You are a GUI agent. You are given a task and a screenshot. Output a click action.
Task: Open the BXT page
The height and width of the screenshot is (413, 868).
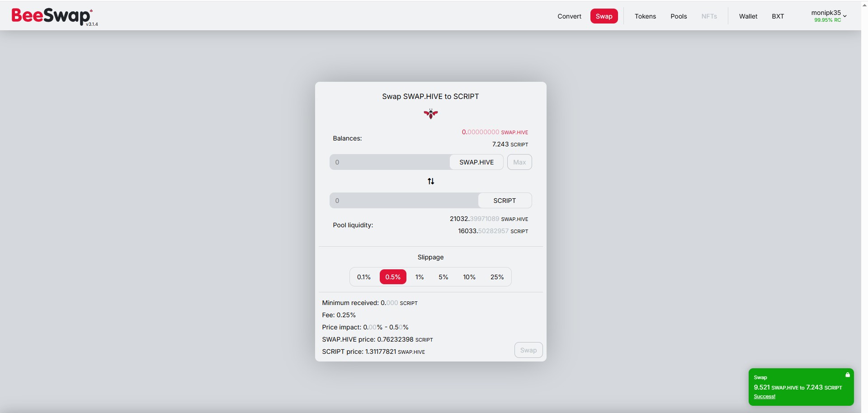[x=778, y=16]
